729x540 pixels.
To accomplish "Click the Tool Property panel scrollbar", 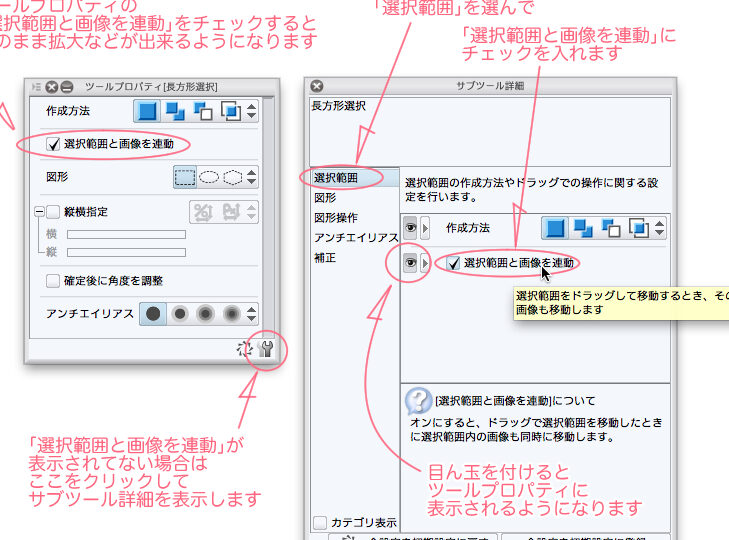I will 268,217.
